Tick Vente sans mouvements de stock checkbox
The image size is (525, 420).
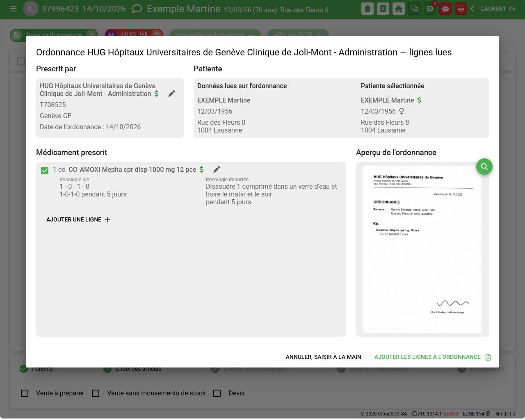[96, 393]
